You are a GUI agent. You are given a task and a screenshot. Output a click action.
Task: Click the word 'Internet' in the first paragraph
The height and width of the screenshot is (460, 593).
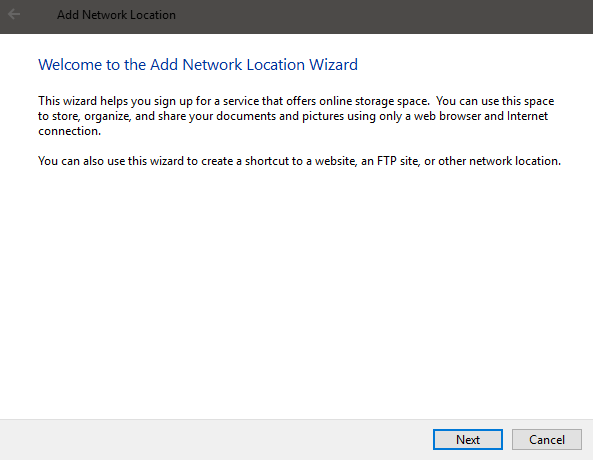click(527, 116)
